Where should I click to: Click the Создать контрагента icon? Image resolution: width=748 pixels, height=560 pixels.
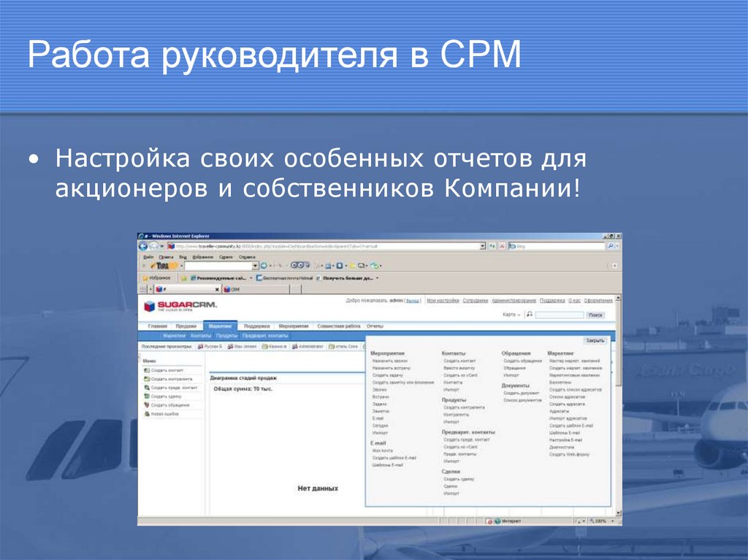146,378
